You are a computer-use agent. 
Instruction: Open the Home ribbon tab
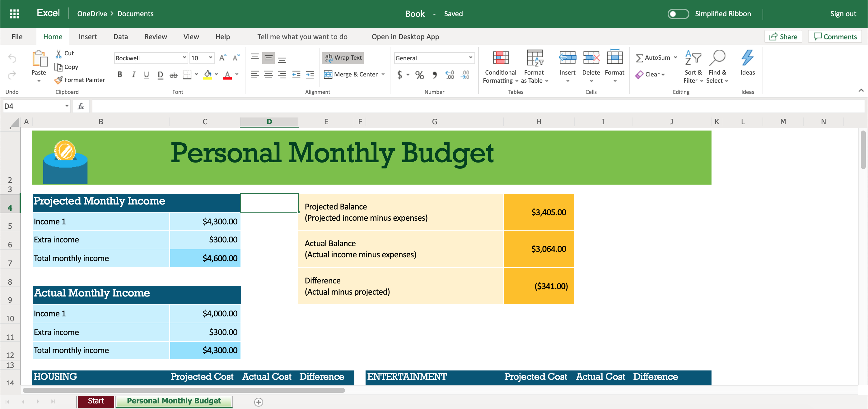click(53, 36)
